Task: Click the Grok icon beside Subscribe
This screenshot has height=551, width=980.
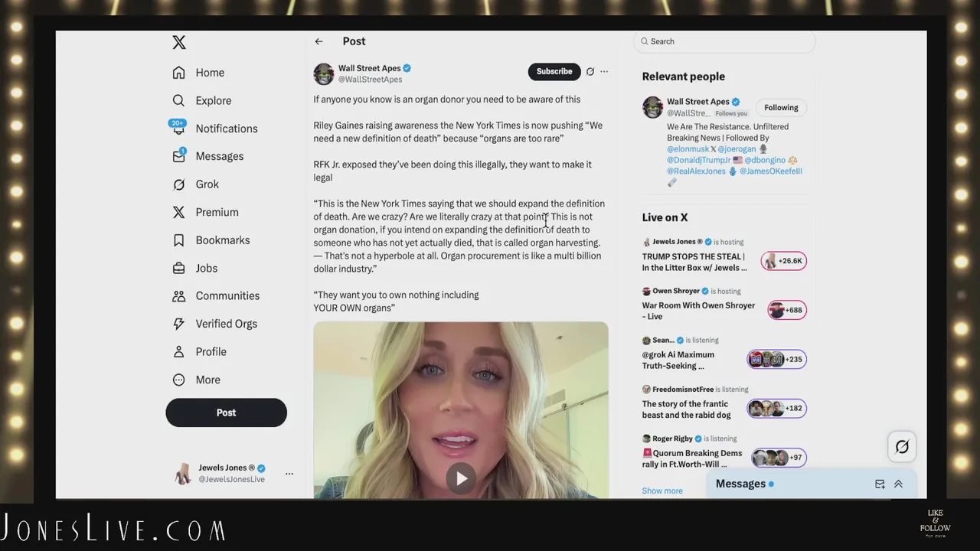Action: [x=590, y=71]
